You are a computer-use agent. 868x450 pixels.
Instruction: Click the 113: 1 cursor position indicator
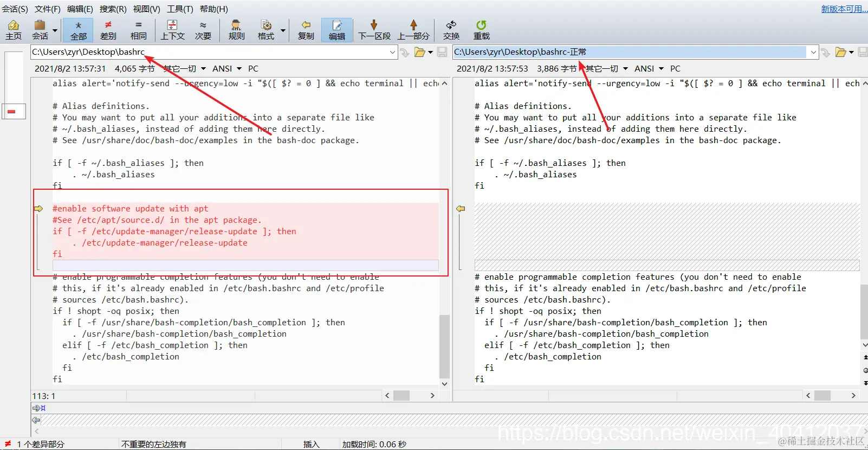pos(44,396)
